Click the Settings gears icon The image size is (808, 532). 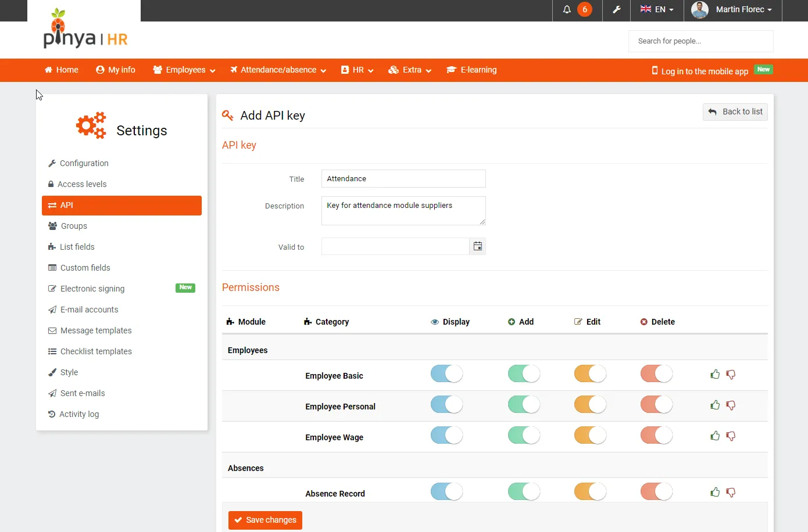coord(91,125)
